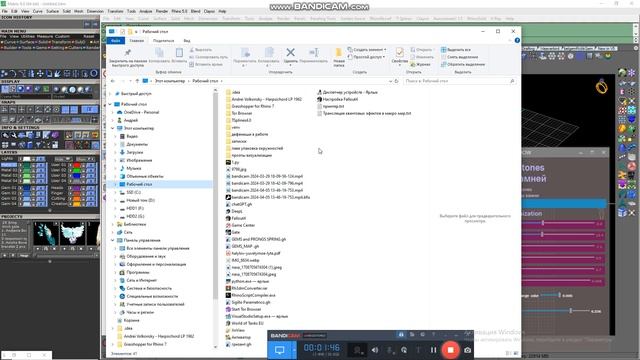Viewport: 640px width, 360px height.
Task: Select Documents (Документы) in navigation tree
Action: tap(137, 144)
